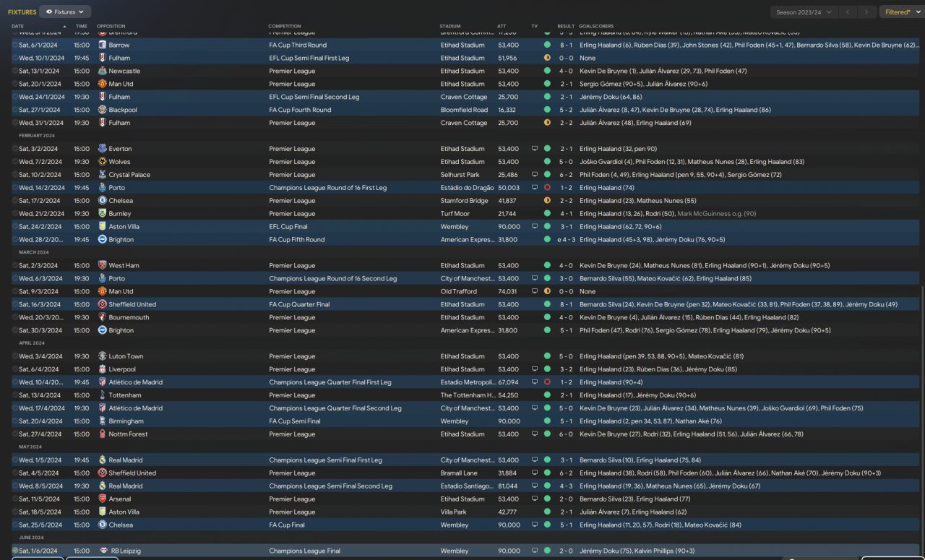Click the 74,031 attendance value
The height and width of the screenshot is (560, 925).
tap(508, 292)
